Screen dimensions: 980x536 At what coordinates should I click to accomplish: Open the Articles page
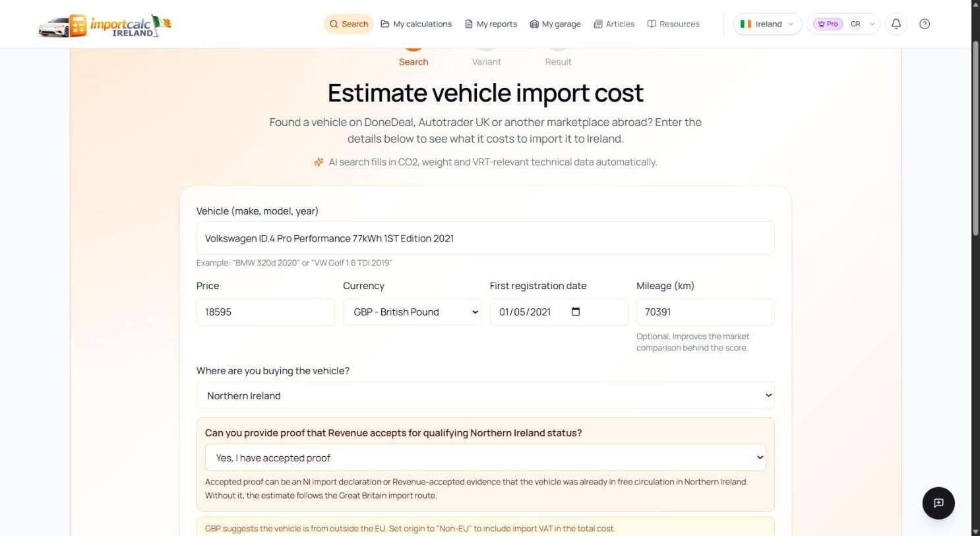click(x=614, y=24)
